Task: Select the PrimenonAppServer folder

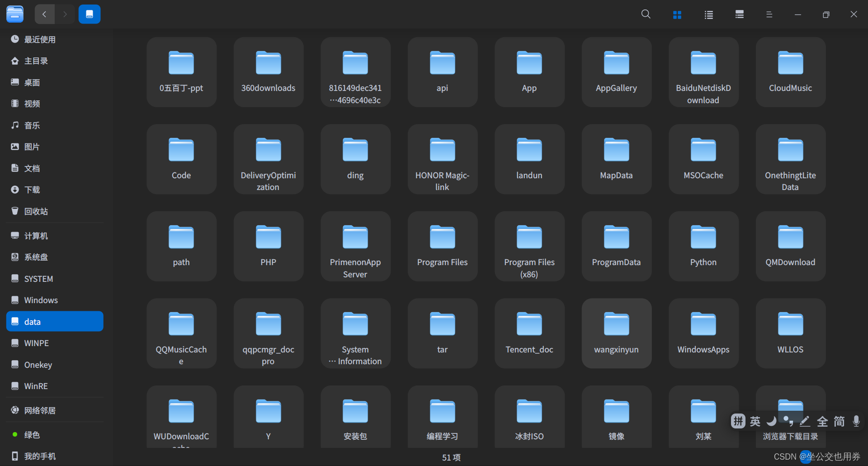Action: coord(355,246)
